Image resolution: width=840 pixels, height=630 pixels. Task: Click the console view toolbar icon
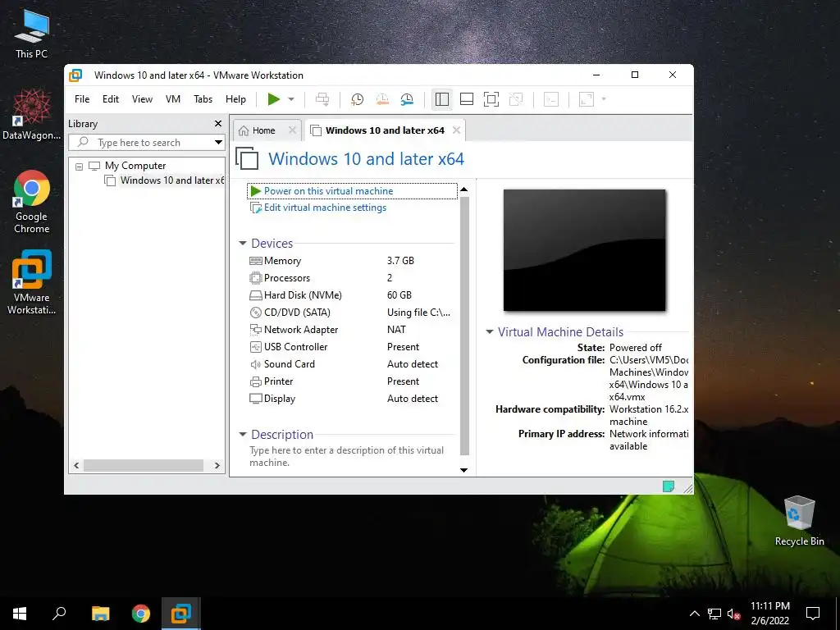point(551,99)
